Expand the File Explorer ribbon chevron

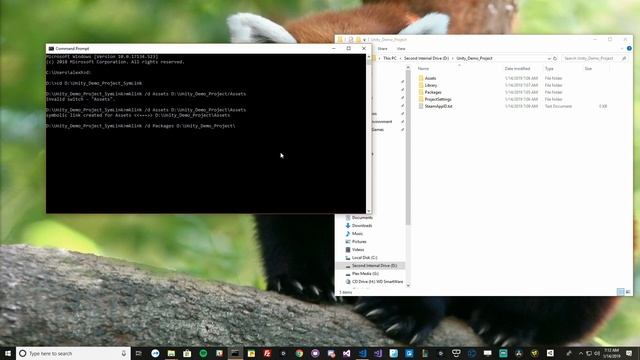tap(622, 49)
